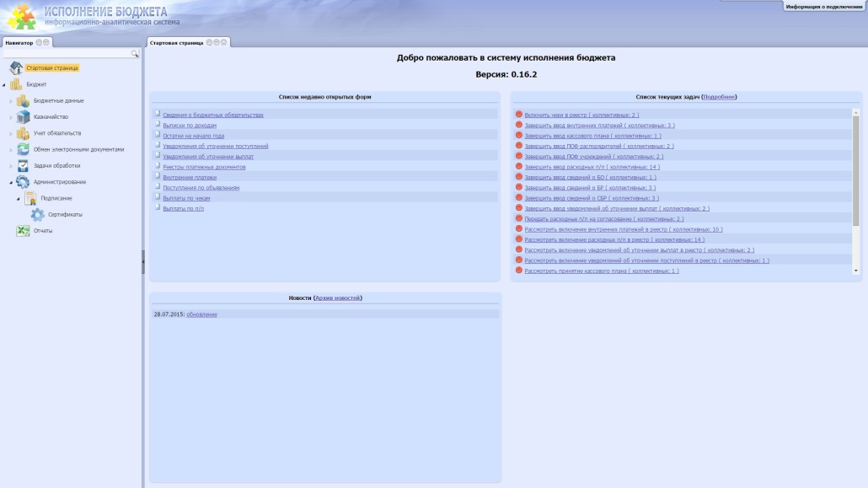Select Отчеты in the navigator tree
The width and height of the screenshot is (868, 488).
point(43,230)
